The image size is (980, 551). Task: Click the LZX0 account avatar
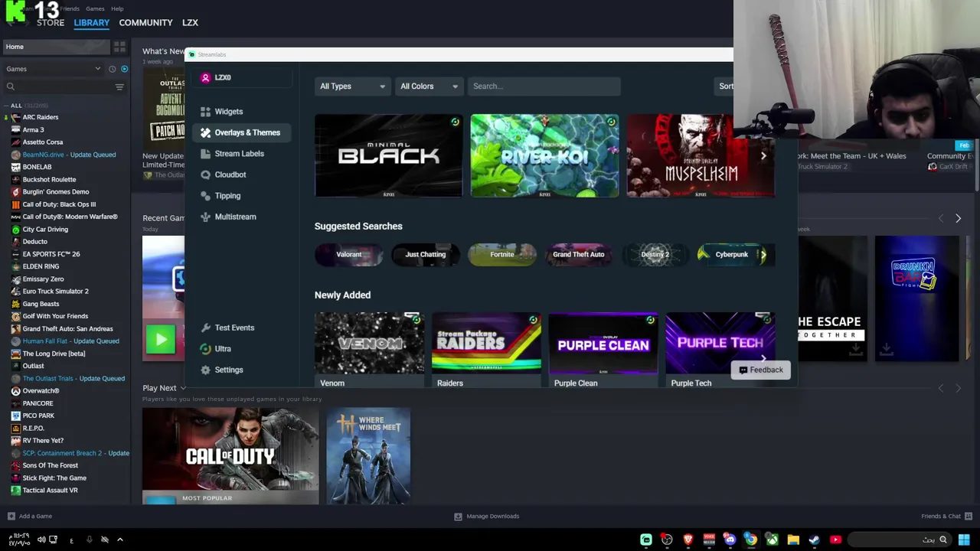205,77
